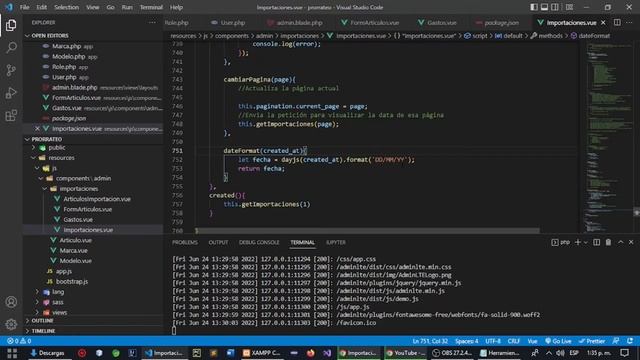
Task: Open the Search view in activity bar
Action: click(x=11, y=48)
